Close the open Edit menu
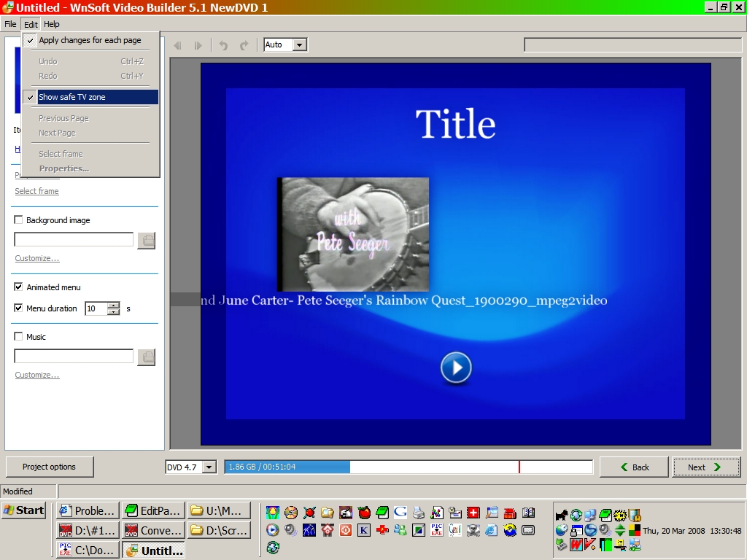The image size is (747, 560). coord(31,24)
